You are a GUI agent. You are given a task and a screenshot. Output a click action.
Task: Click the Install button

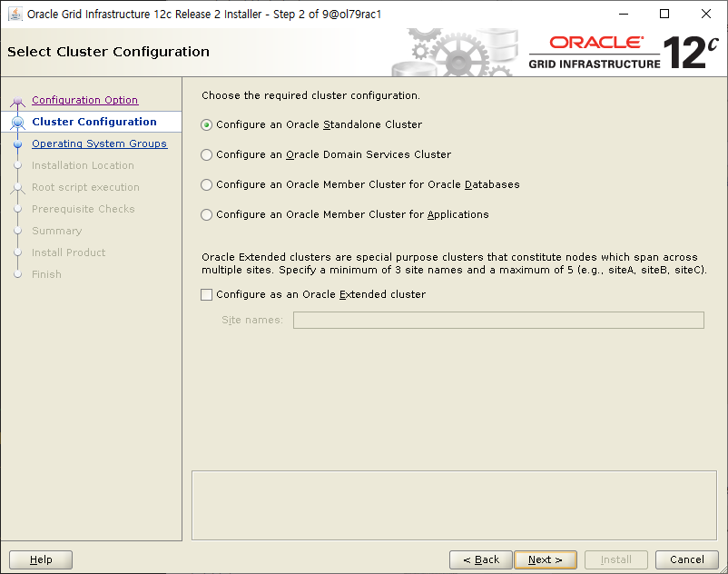coord(616,559)
